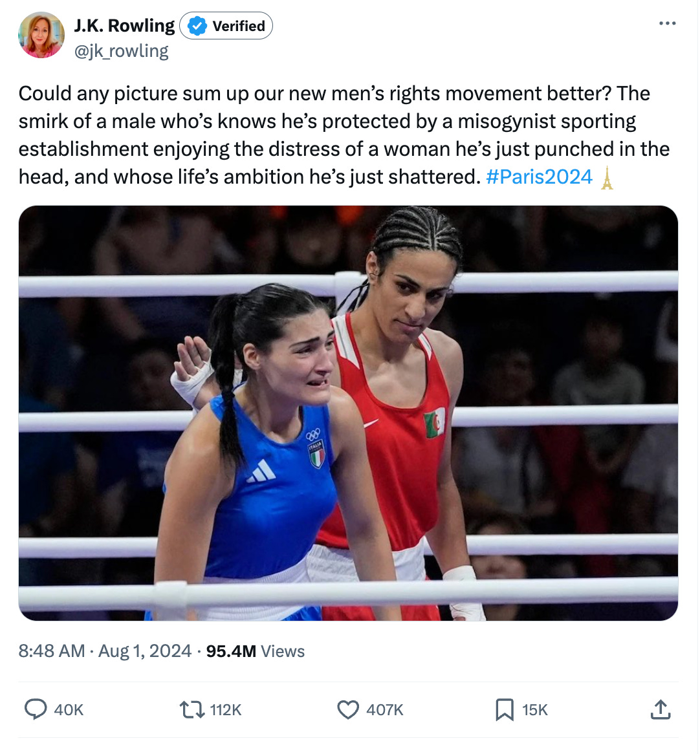The height and width of the screenshot is (754, 700).
Task: Open the three-dot more options icon
Action: pyautogui.click(x=666, y=23)
